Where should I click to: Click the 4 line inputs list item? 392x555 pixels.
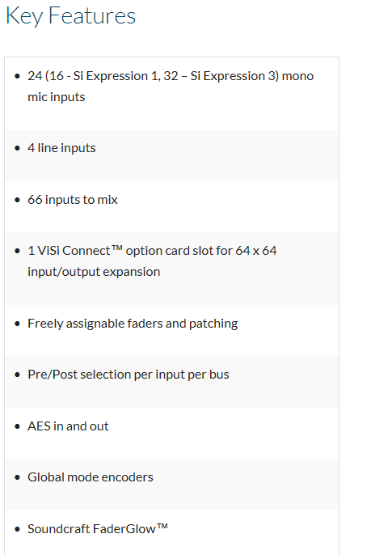tap(61, 148)
